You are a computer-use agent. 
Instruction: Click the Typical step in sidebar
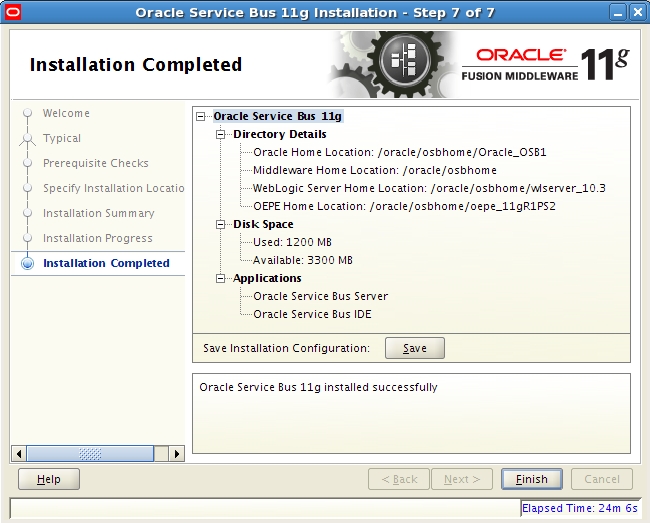pyautogui.click(x=62, y=138)
